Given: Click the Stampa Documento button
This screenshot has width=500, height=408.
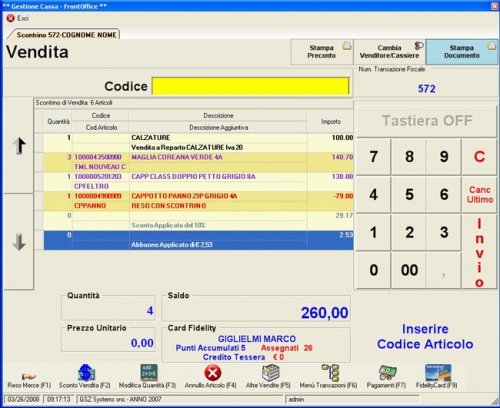Looking at the screenshot, I should point(462,52).
